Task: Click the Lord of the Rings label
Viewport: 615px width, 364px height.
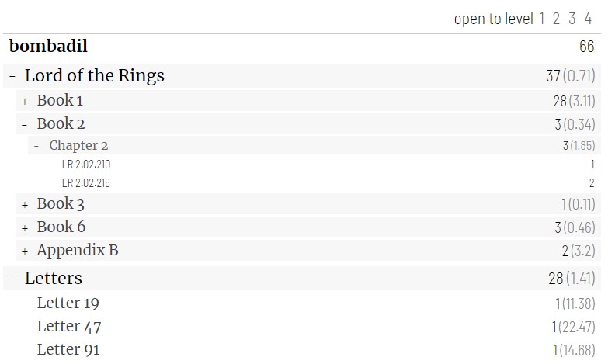Action: pos(95,76)
